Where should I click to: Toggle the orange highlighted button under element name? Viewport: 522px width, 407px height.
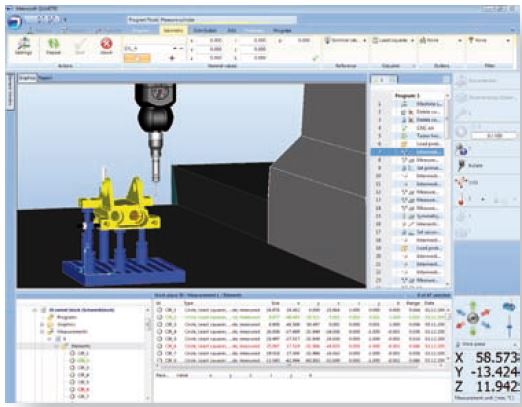point(137,58)
